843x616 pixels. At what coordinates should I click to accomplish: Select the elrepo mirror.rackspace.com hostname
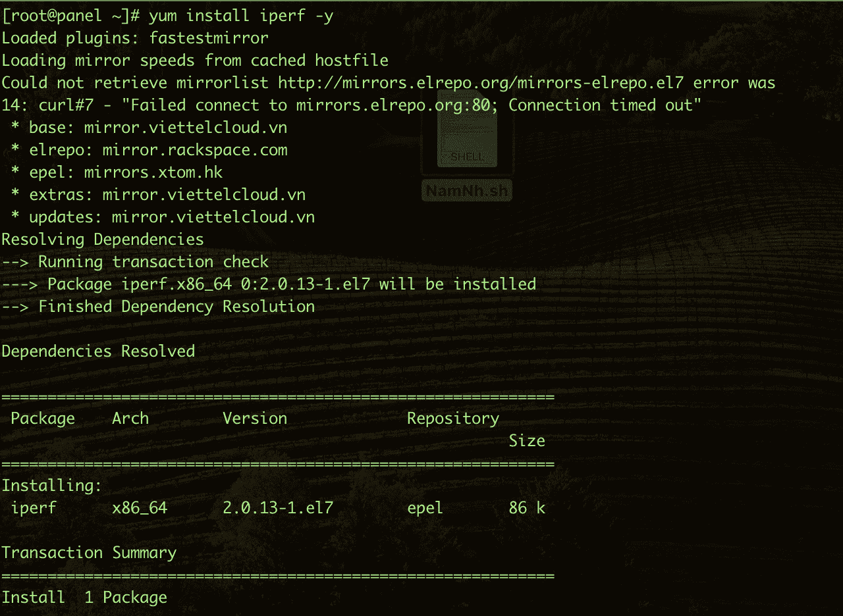194,150
